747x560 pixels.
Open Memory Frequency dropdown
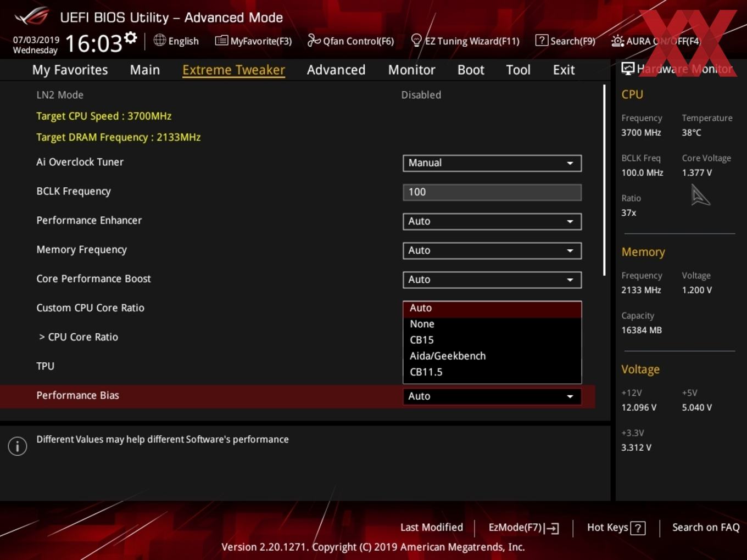coord(492,250)
